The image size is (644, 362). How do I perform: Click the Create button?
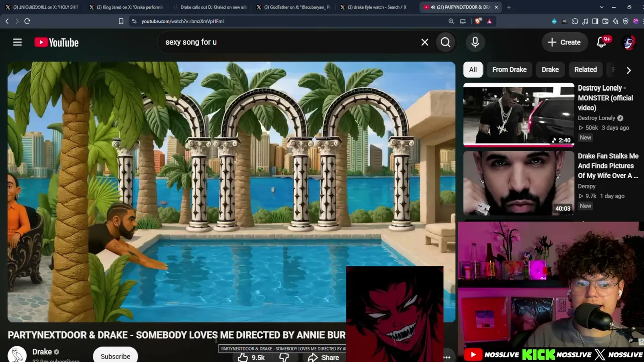pos(564,42)
